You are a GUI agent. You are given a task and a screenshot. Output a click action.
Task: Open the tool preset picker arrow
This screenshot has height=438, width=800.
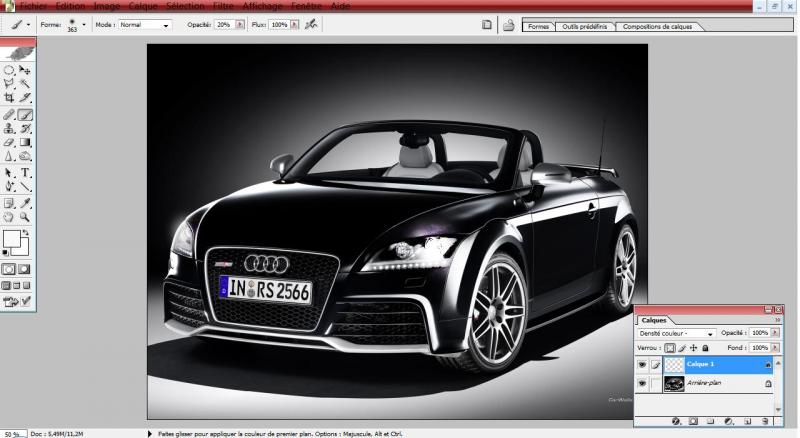(28, 24)
